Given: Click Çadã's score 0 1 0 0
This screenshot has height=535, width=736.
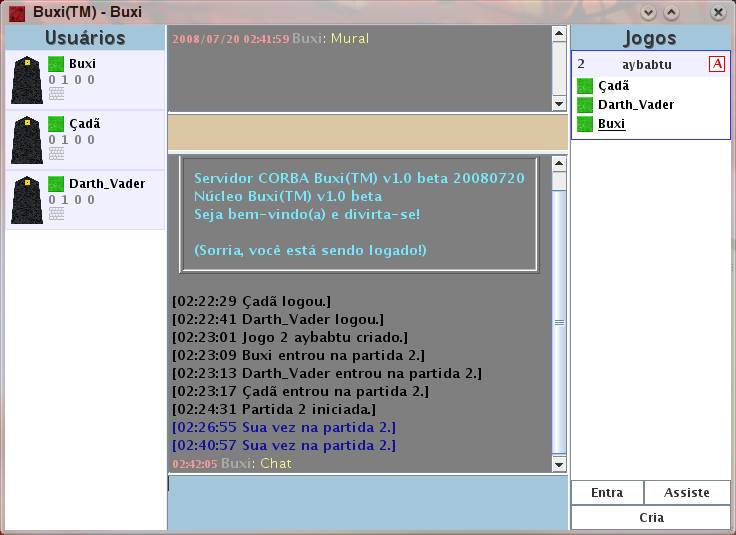Looking at the screenshot, I should tap(71, 140).
